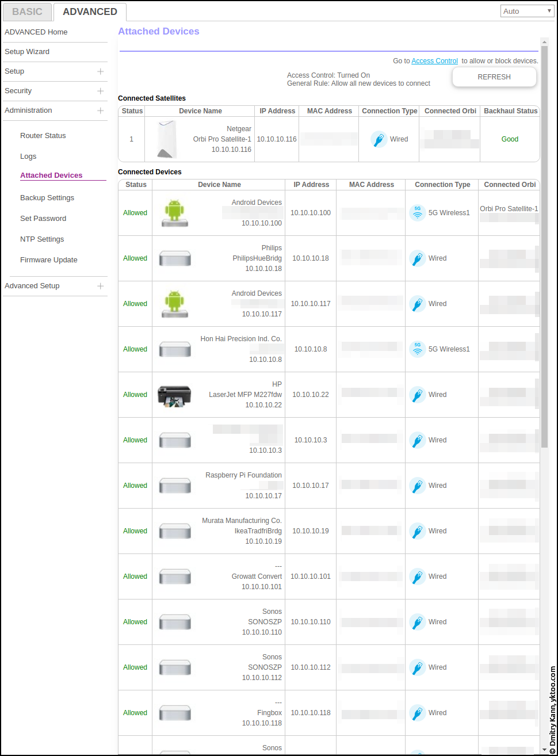Open ADVANCED Home page
The width and height of the screenshot is (558, 756).
coord(36,32)
